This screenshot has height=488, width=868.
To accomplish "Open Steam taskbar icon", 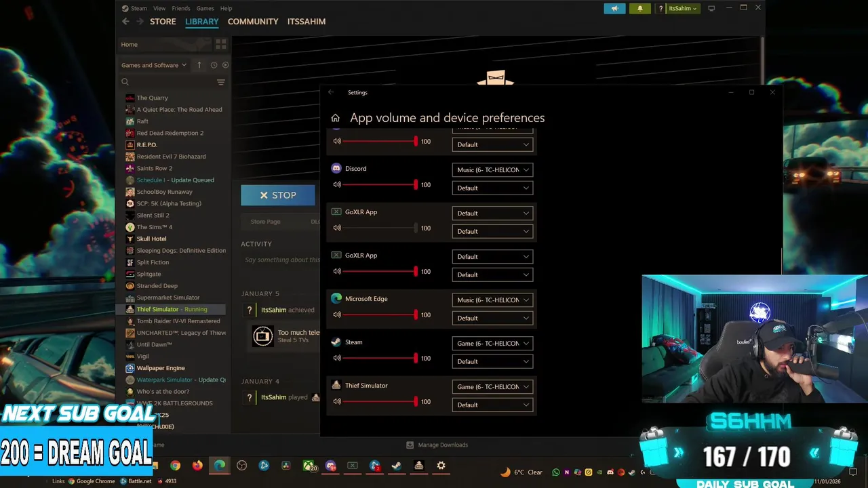I will coord(397,466).
